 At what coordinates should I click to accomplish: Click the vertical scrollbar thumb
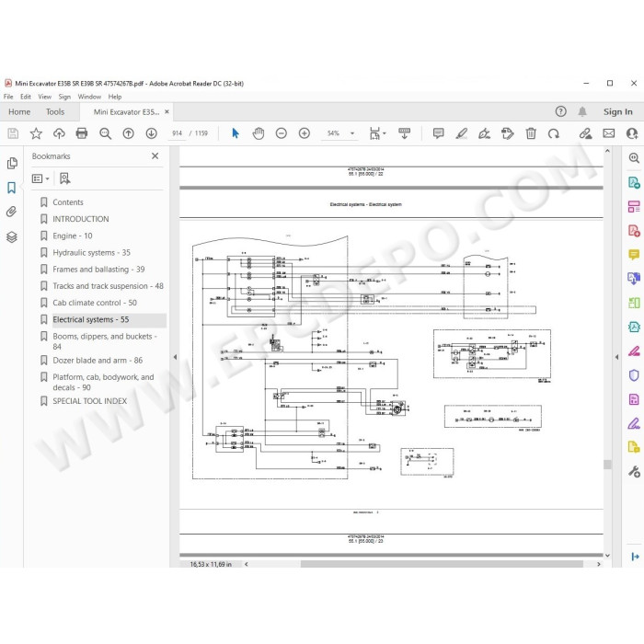pyautogui.click(x=607, y=464)
